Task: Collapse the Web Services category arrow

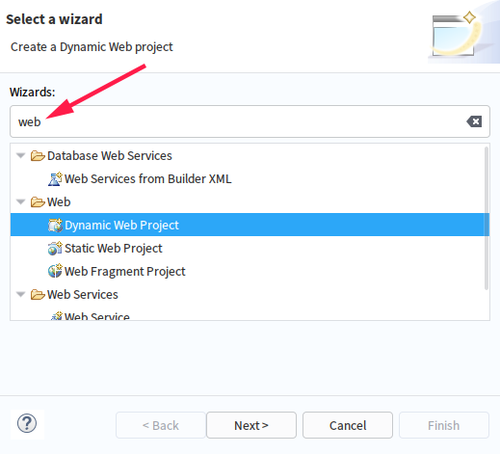Action: click(21, 295)
